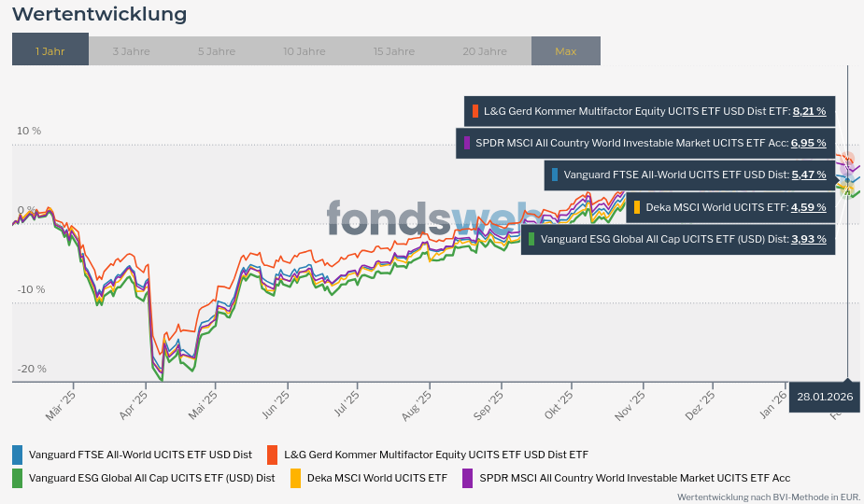Click the Wertentwicklung heading
864x504 pixels.
[100, 14]
